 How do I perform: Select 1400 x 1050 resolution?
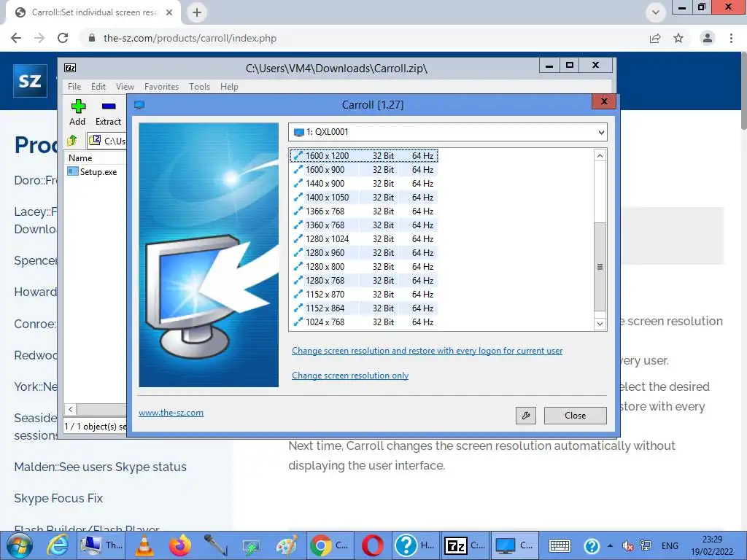pyautogui.click(x=363, y=197)
